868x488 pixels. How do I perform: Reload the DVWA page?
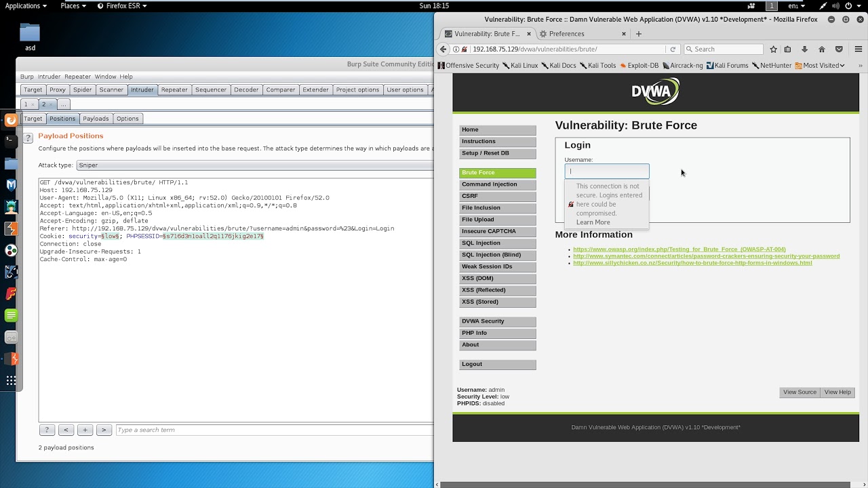point(673,49)
